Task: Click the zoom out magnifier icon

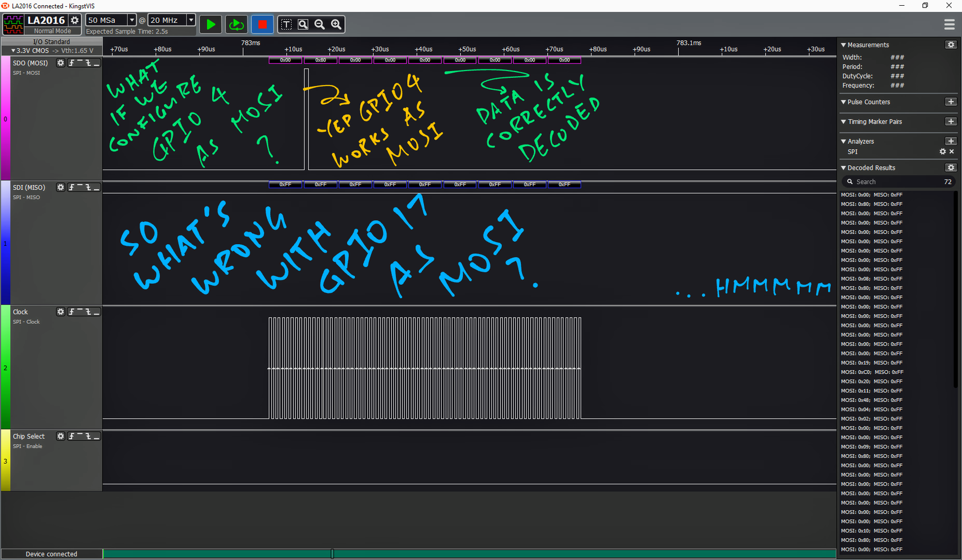Action: pyautogui.click(x=320, y=25)
